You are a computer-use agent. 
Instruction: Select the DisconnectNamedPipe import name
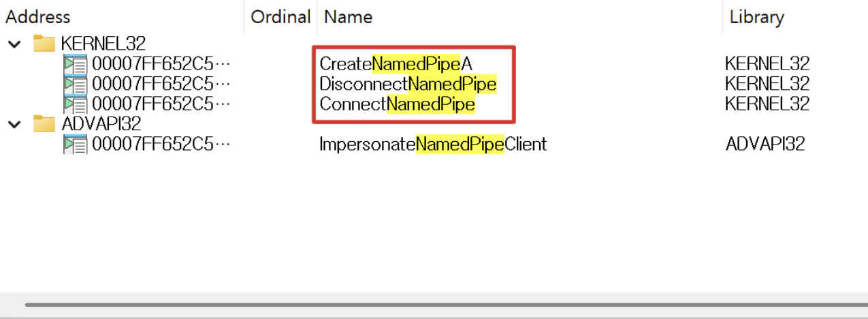pyautogui.click(x=408, y=85)
